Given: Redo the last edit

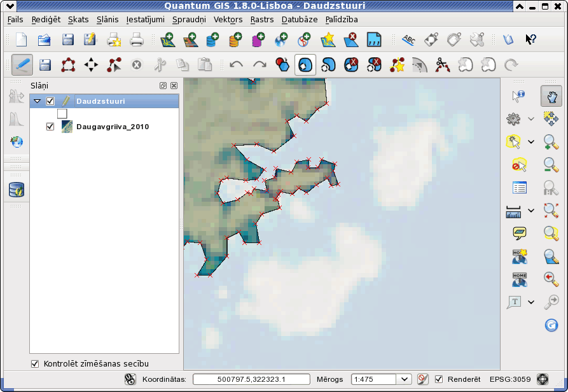Looking at the screenshot, I should point(260,65).
